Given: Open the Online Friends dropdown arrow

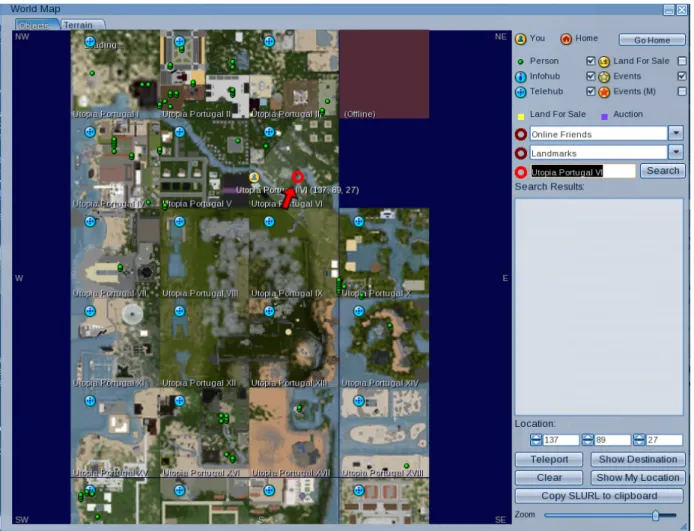Looking at the screenshot, I should point(676,133).
